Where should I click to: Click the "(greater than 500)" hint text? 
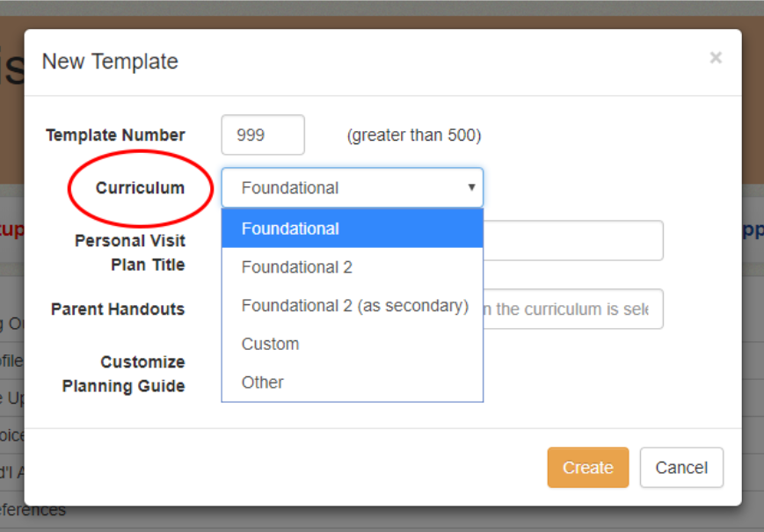[414, 135]
